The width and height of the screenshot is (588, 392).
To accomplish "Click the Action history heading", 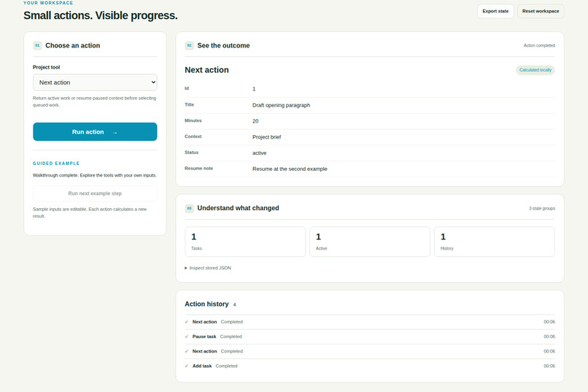I will pos(206,304).
